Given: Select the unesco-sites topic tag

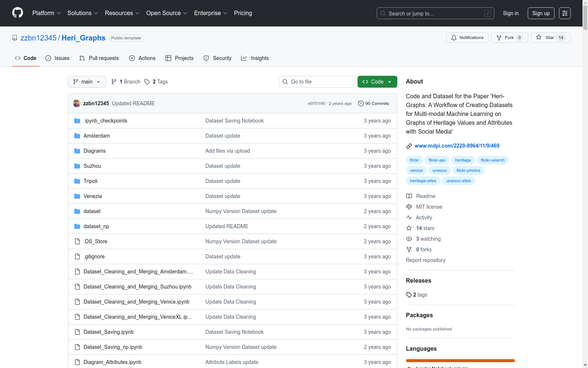Looking at the screenshot, I should (459, 181).
